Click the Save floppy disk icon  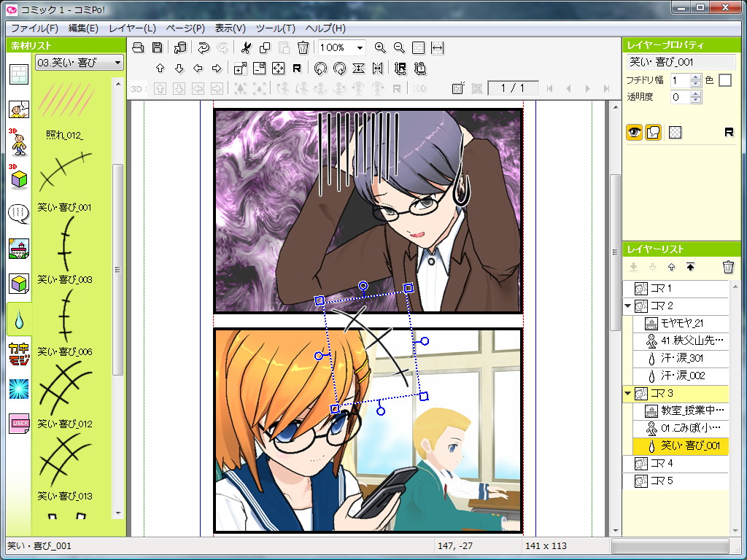click(x=158, y=47)
